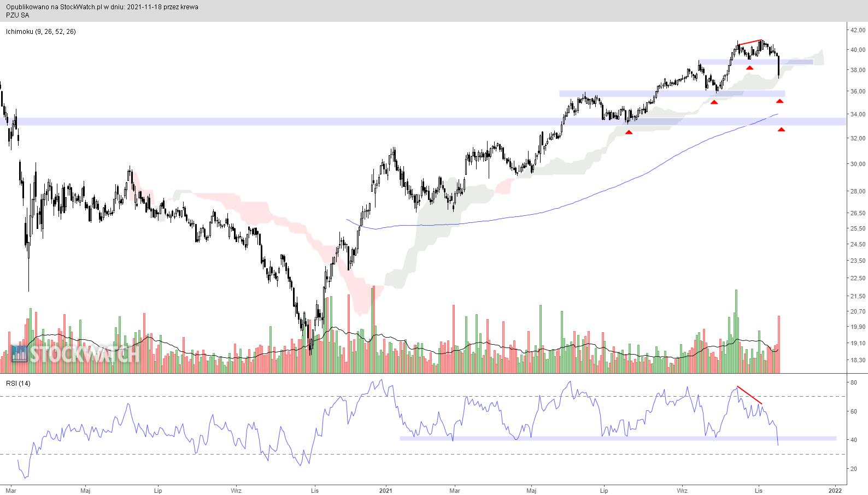This screenshot has height=495, width=868.
Task: Click the 'Lis' label before 2021 on time axis
Action: (314, 490)
